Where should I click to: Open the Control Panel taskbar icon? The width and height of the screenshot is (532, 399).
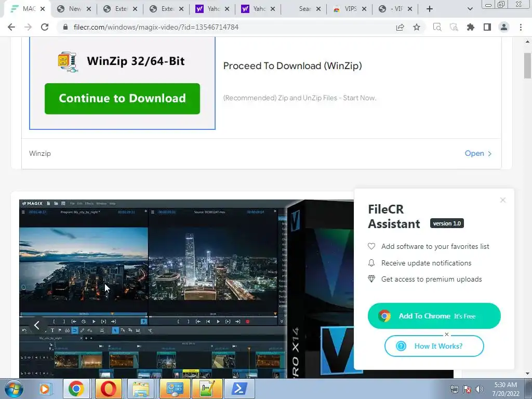175,389
